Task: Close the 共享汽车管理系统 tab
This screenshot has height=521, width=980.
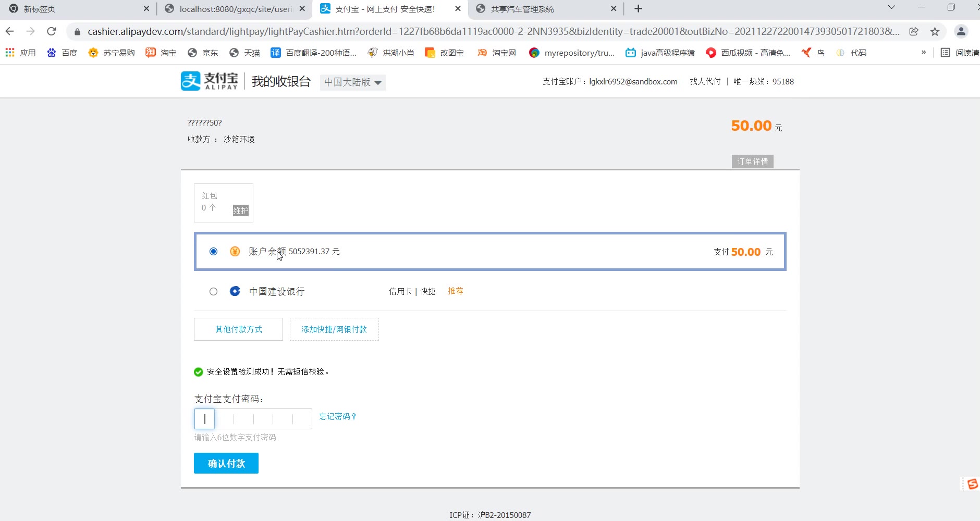Action: [614, 9]
